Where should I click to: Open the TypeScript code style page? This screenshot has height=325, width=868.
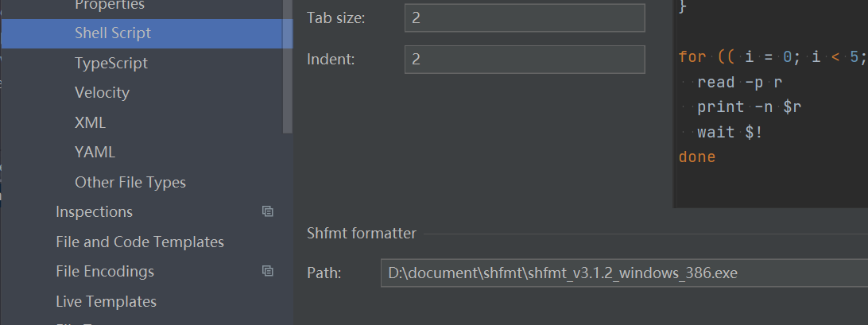click(111, 63)
